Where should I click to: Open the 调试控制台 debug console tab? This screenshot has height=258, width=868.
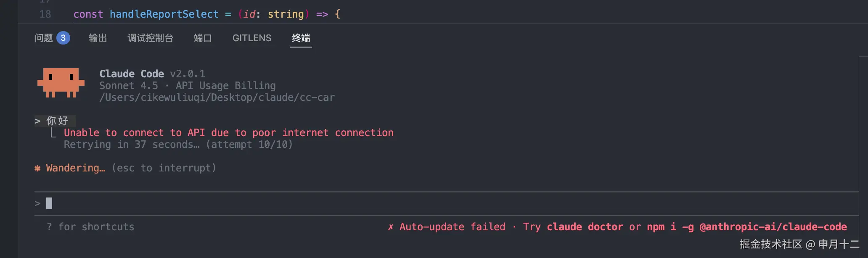(x=150, y=38)
